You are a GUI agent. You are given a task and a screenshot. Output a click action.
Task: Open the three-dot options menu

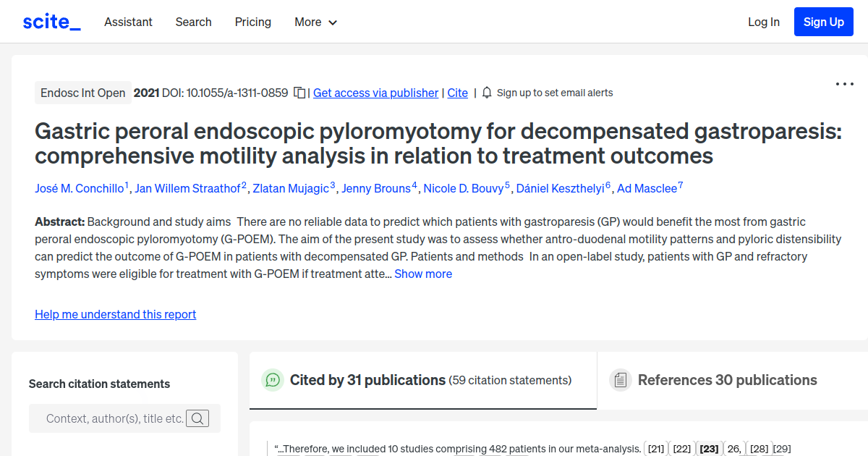(844, 85)
